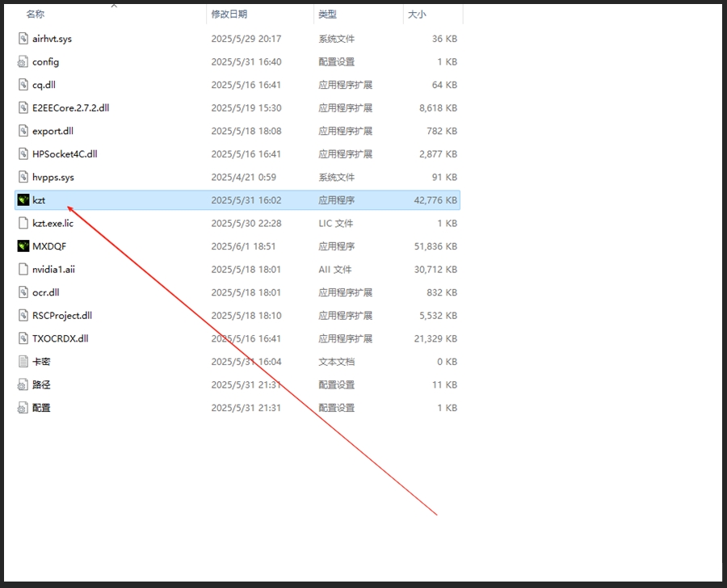Click the date 2025/5/29 20:17
This screenshot has height=588, width=727.
click(246, 39)
